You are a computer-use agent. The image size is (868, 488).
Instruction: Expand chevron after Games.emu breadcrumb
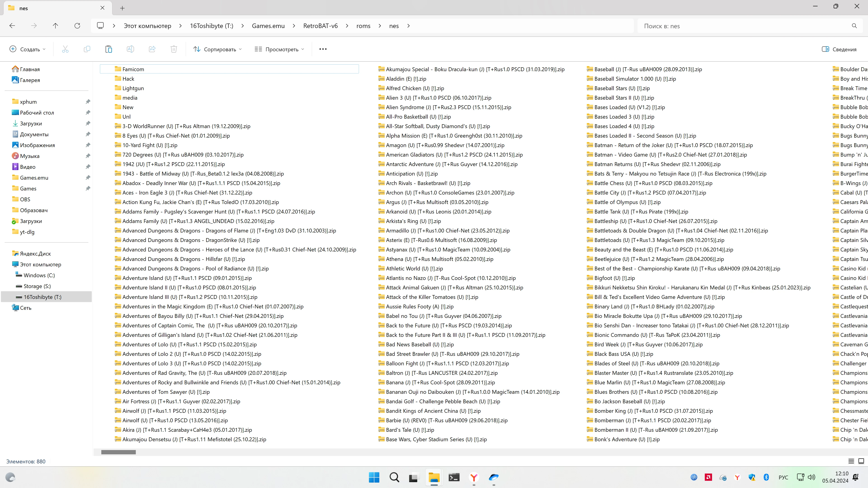click(294, 26)
